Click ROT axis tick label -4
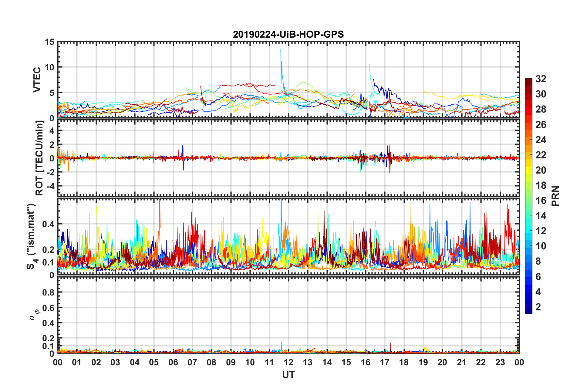 50,186
